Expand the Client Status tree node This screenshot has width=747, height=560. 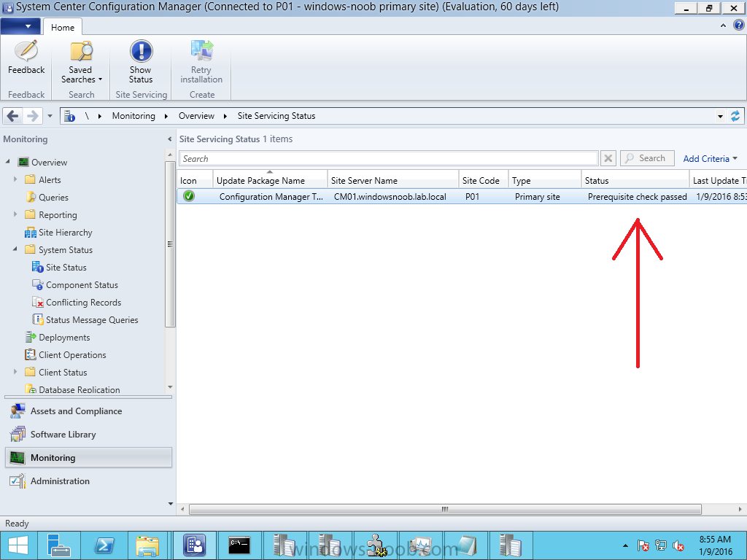pos(15,372)
